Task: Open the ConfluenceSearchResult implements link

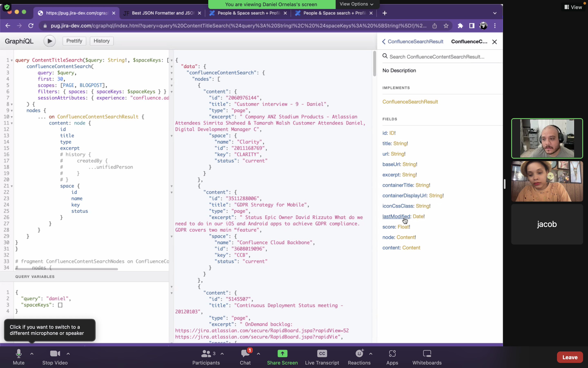Action: click(x=410, y=102)
